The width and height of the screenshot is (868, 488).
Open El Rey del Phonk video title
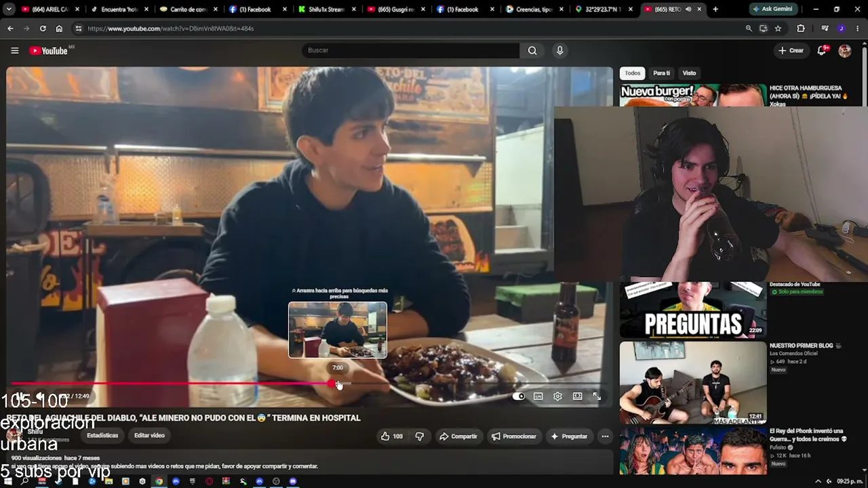click(808, 435)
